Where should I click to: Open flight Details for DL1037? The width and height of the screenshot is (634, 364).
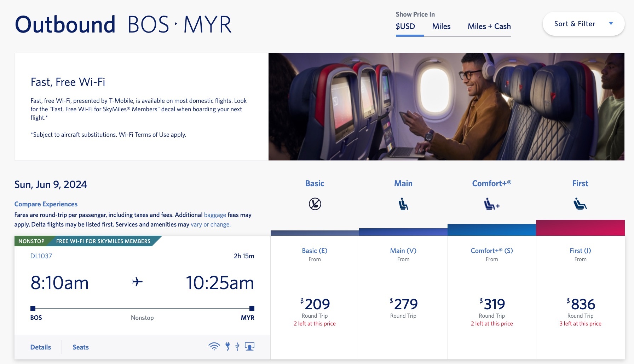coord(41,347)
